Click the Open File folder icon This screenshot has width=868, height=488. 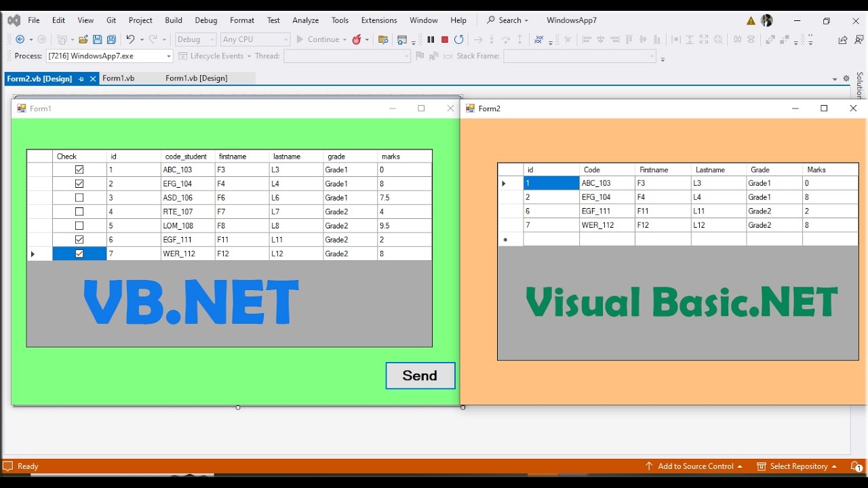coord(83,39)
